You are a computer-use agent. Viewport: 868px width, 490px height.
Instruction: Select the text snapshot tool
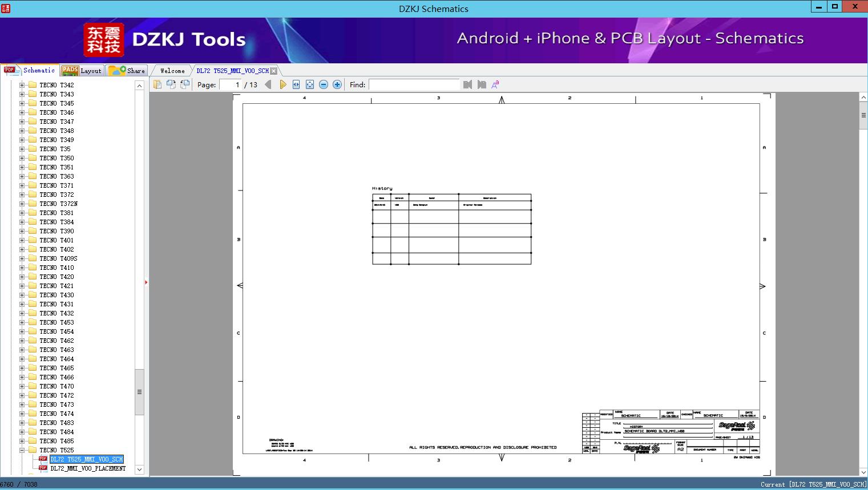tap(158, 84)
